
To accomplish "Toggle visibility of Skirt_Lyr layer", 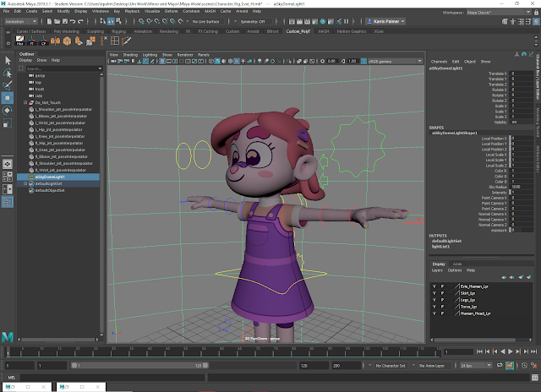I will tap(434, 293).
